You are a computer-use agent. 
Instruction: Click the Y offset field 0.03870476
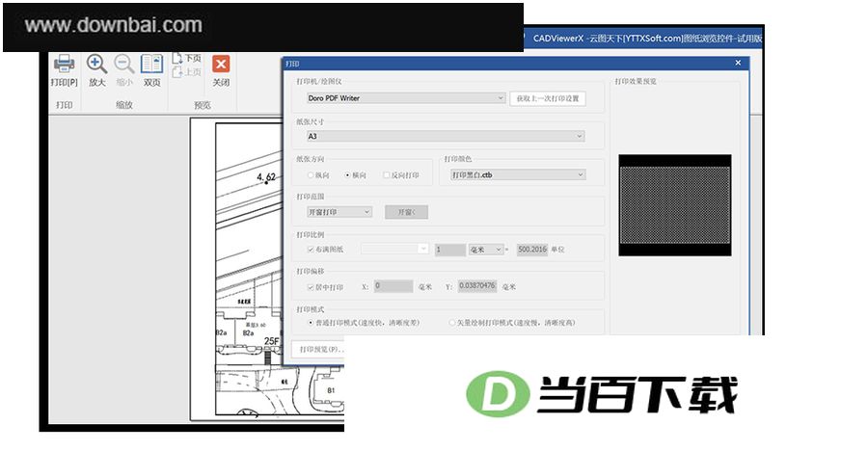tap(477, 286)
